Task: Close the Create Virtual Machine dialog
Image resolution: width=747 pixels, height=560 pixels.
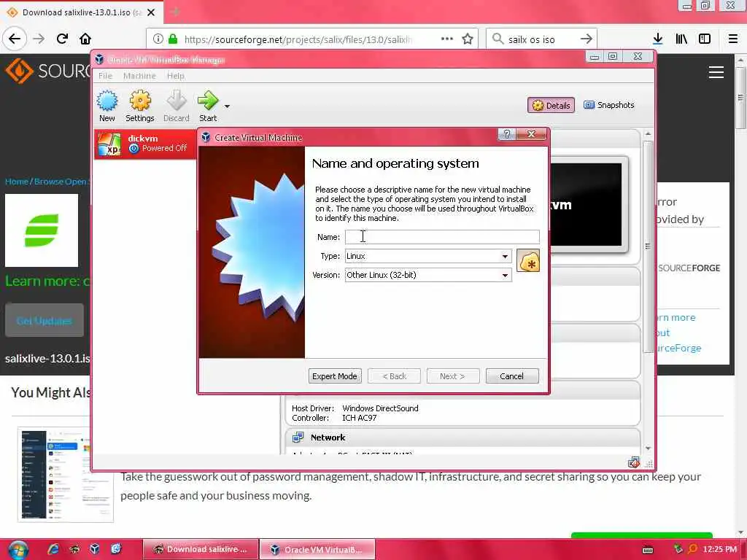Action: pos(532,134)
